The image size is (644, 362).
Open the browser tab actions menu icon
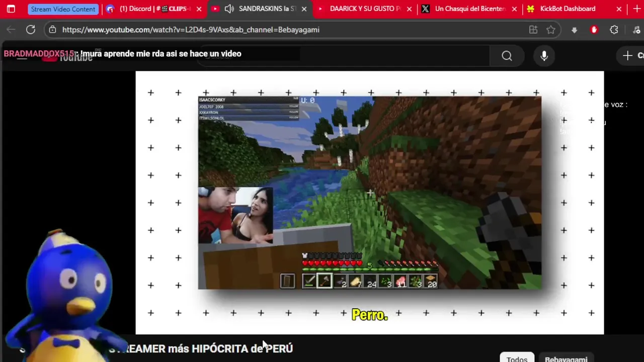[11, 9]
